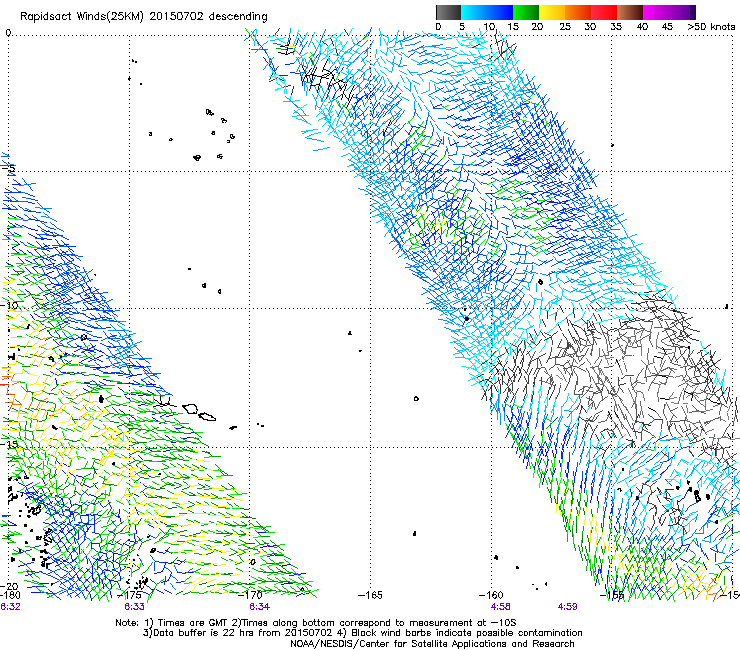Click the legend's 0 knots tick label
This screenshot has height=650, width=740.
click(438, 26)
